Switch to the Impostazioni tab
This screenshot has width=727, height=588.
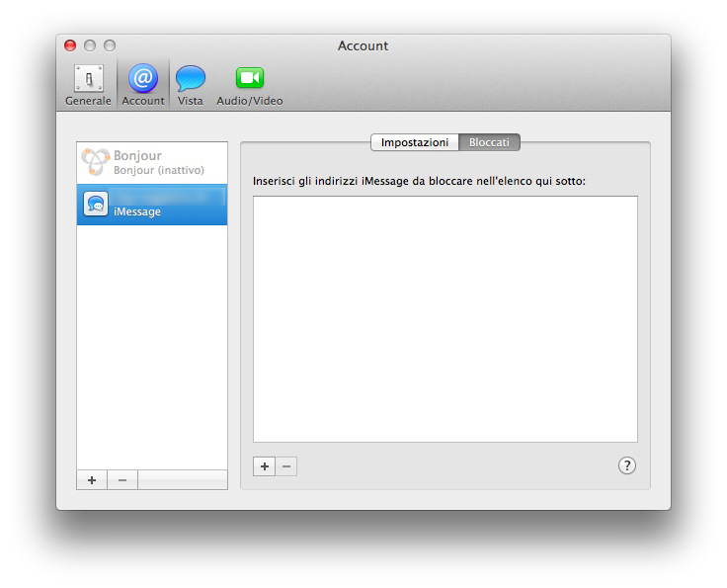coord(415,142)
